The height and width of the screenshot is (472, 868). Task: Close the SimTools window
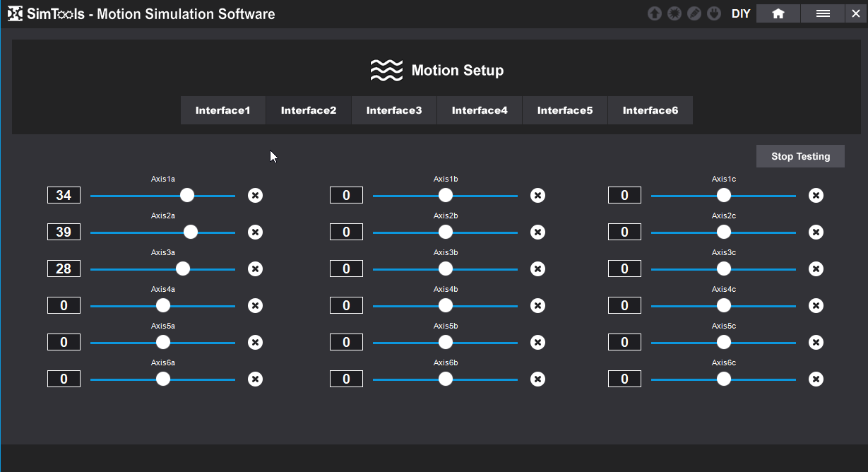pos(855,13)
